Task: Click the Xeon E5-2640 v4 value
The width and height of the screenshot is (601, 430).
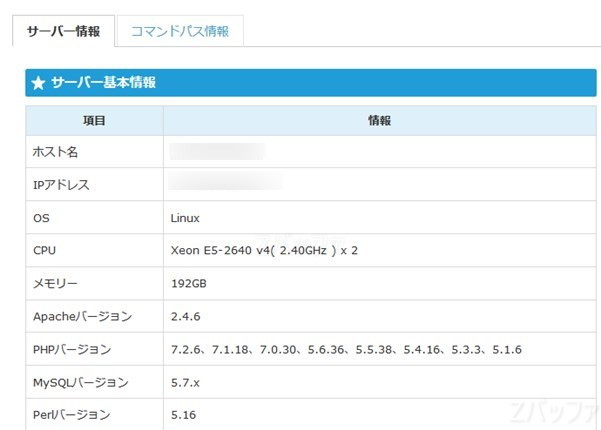Action: click(x=264, y=251)
